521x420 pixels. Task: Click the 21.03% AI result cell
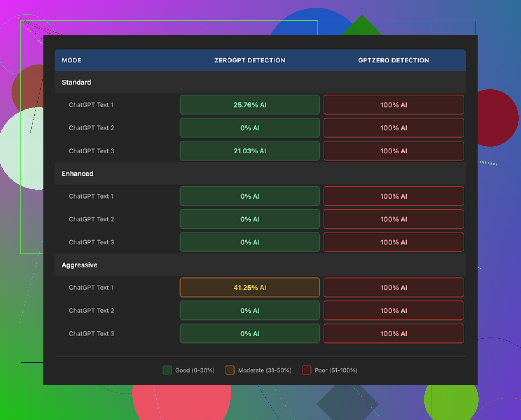click(x=250, y=151)
